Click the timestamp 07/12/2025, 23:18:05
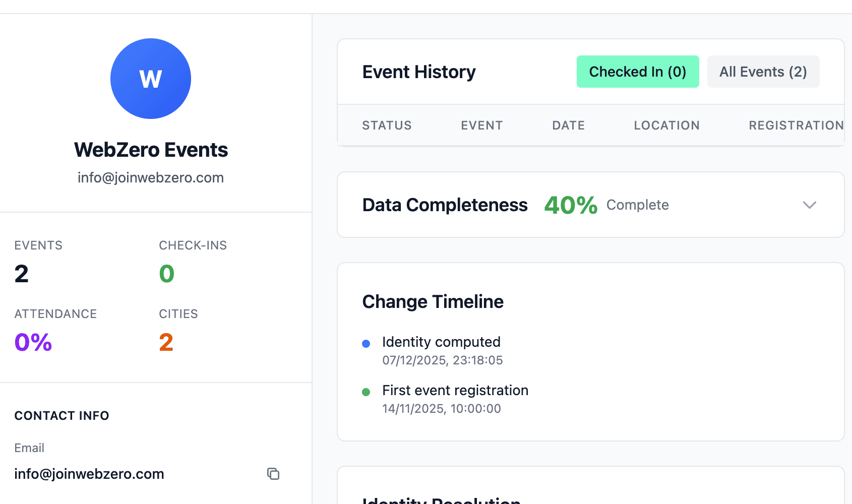Screen dimensions: 852x504 (x=443, y=360)
